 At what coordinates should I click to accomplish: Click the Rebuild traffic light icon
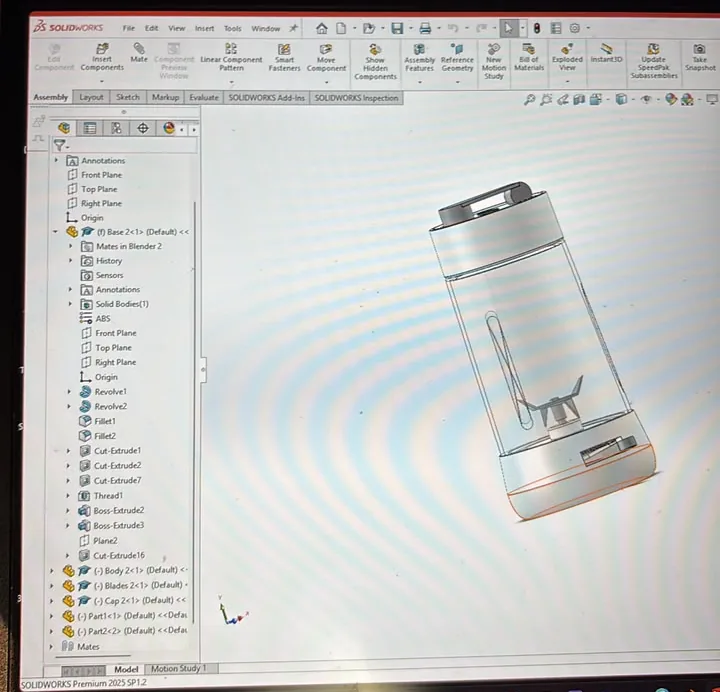tap(536, 28)
